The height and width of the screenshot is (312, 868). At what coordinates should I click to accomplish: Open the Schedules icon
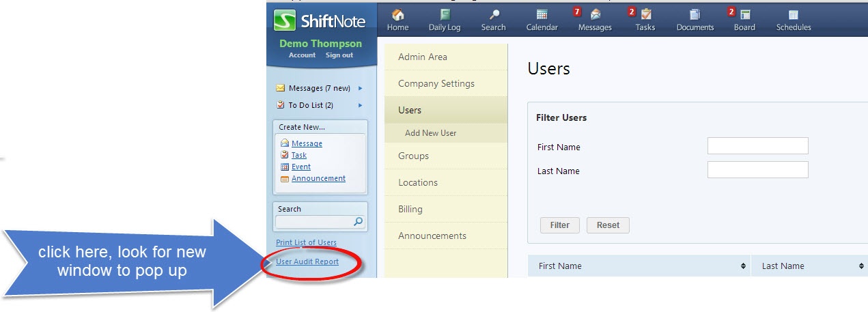coord(793,15)
